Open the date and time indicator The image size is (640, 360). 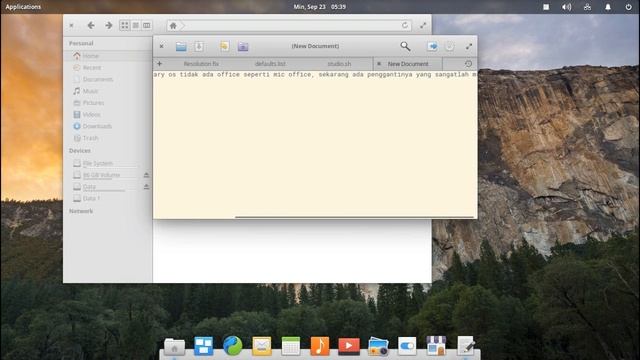click(x=320, y=7)
